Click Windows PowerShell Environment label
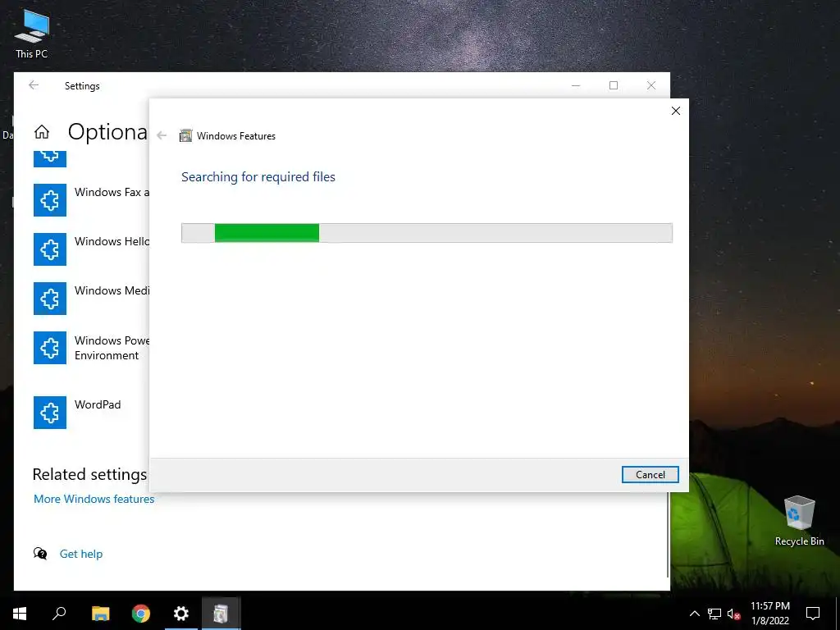The height and width of the screenshot is (630, 840). point(112,348)
